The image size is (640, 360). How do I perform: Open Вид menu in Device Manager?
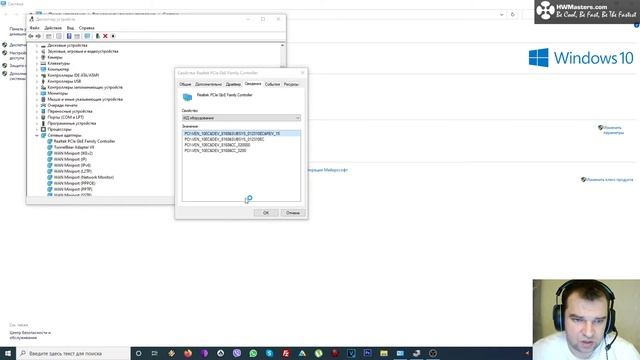70,28
